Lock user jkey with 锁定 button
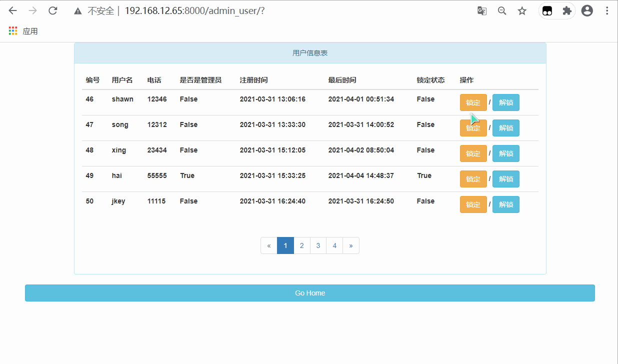This screenshot has height=364, width=618. click(473, 204)
